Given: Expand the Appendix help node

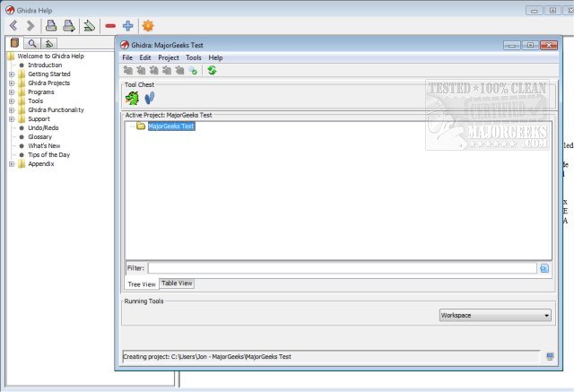Looking at the screenshot, I should [x=12, y=164].
